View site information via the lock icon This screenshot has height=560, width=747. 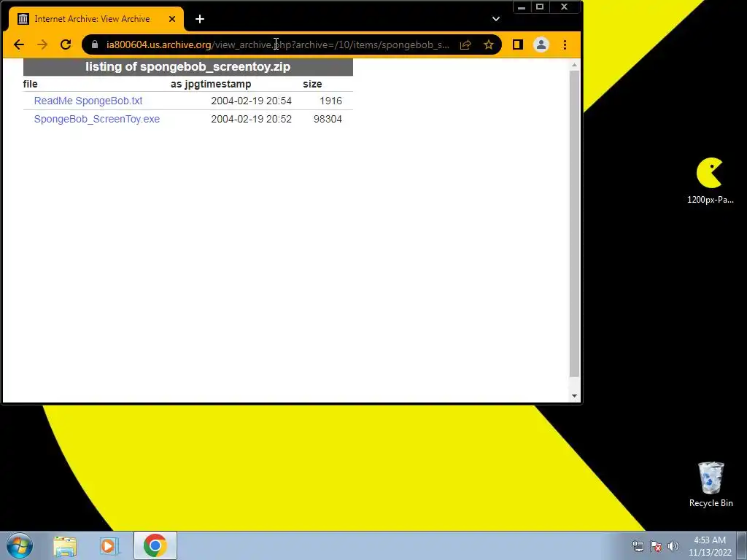tap(95, 44)
